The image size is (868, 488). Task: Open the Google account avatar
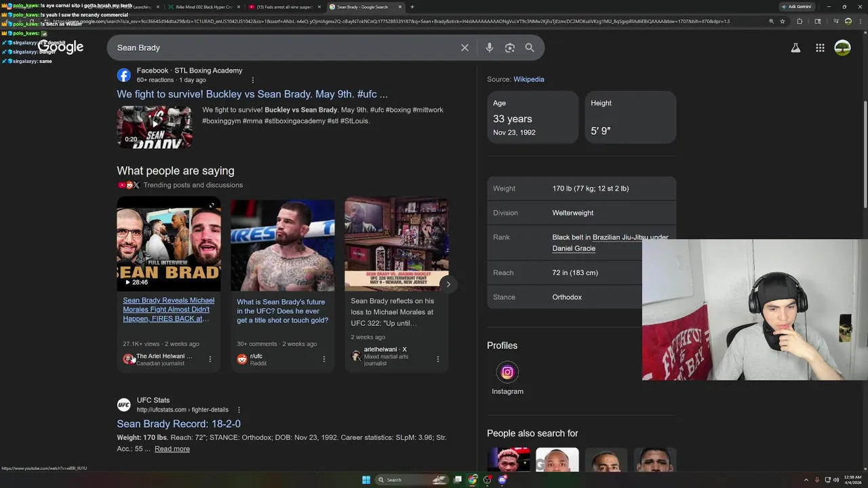pyautogui.click(x=842, y=47)
